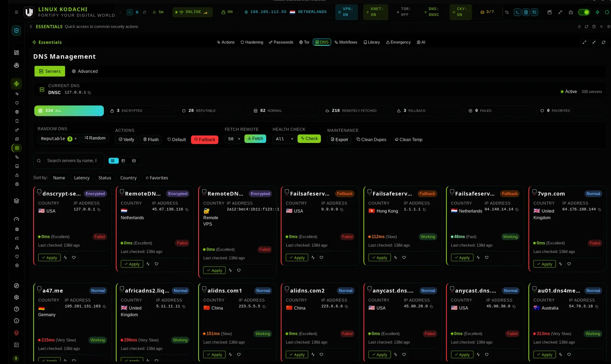The image size is (611, 364).
Task: Open the layers stack icon in sidebar
Action: coord(16,201)
